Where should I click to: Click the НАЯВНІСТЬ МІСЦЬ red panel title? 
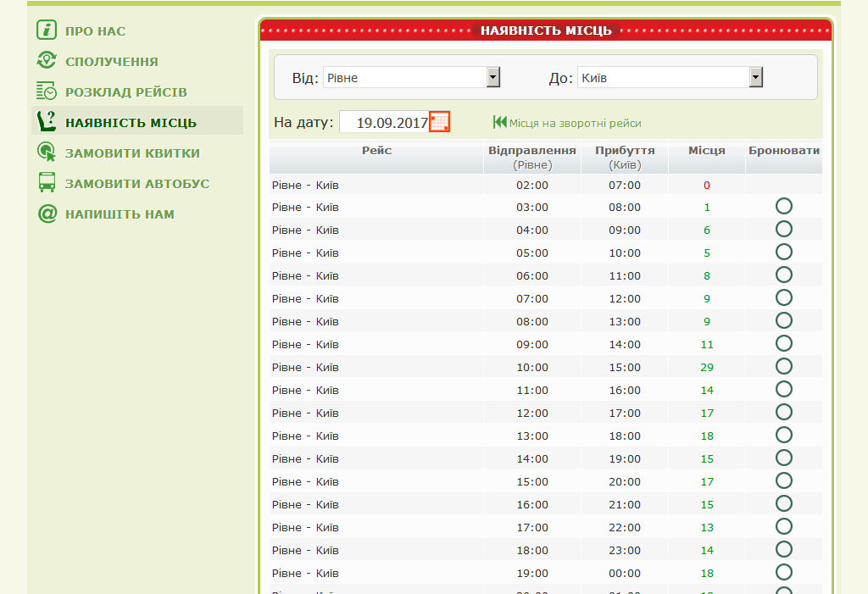click(546, 31)
